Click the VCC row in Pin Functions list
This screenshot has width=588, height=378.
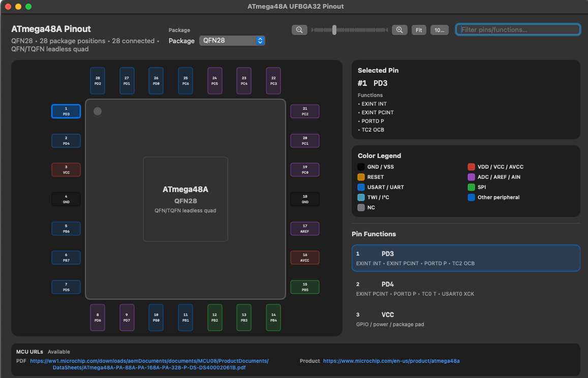coord(466,319)
